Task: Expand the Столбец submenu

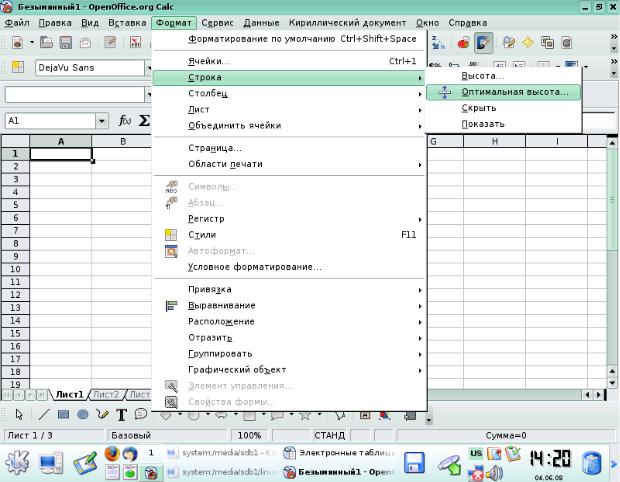Action: pos(289,93)
